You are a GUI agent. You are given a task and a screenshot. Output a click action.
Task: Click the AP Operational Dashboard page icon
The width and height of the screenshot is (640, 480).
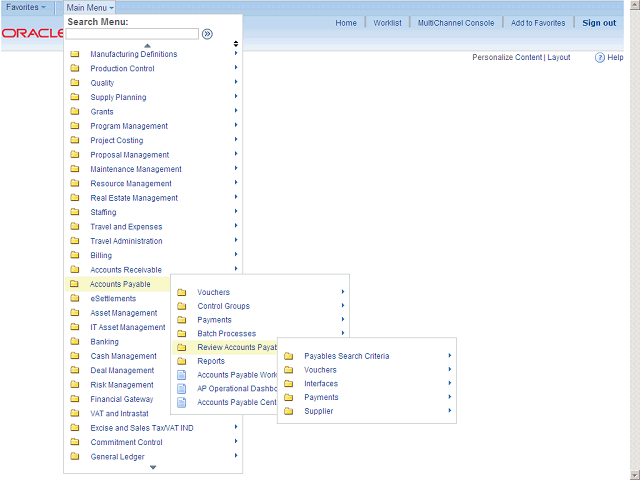coord(182,389)
